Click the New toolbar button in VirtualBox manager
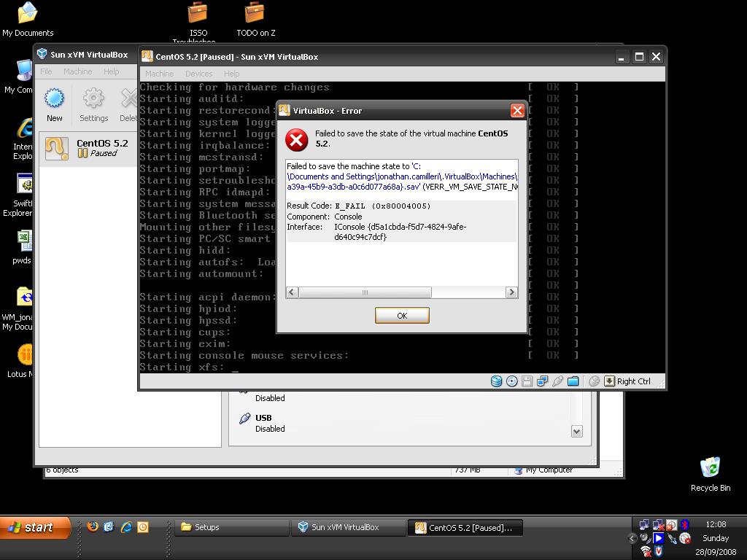This screenshot has width=747, height=560. click(x=54, y=105)
